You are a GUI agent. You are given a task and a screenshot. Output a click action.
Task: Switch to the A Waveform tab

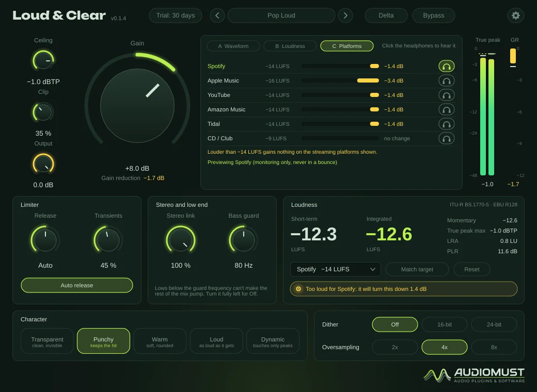233,46
